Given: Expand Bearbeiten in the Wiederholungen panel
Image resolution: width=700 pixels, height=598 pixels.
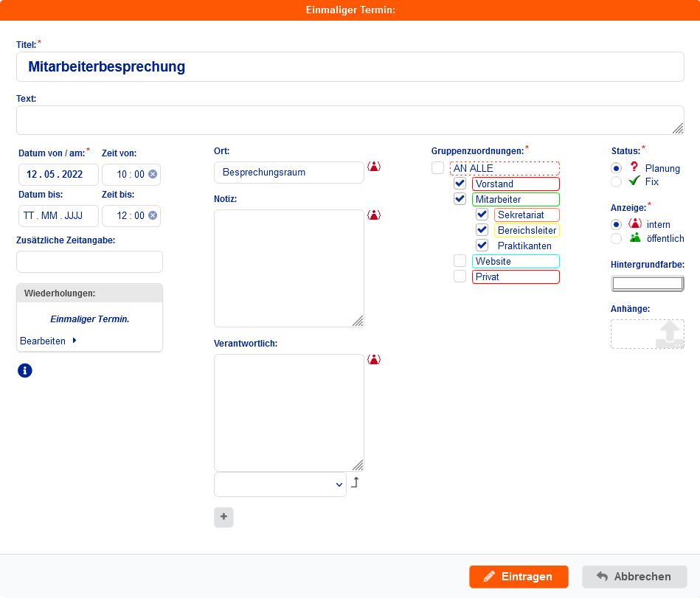Looking at the screenshot, I should coord(48,341).
